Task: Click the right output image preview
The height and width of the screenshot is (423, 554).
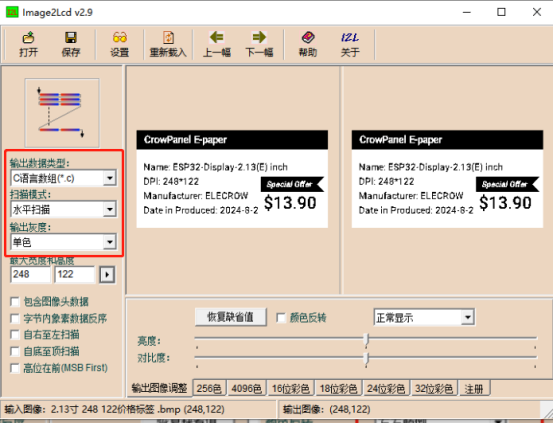Action: click(447, 179)
